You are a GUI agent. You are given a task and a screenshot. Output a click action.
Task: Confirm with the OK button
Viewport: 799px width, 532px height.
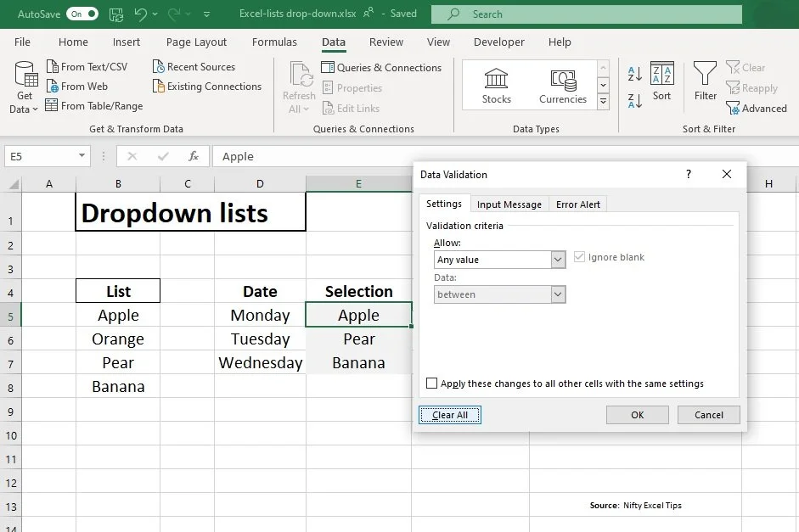tap(637, 414)
